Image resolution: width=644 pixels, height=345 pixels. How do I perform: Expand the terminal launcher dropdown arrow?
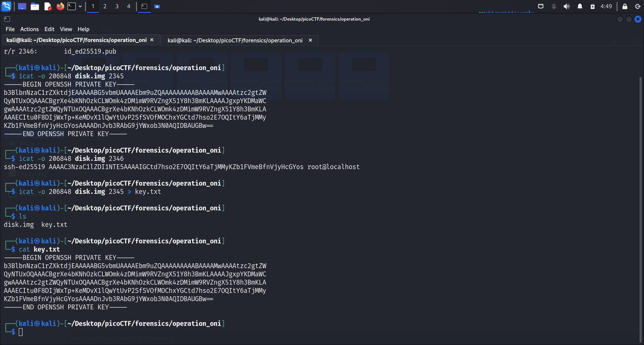pos(80,6)
